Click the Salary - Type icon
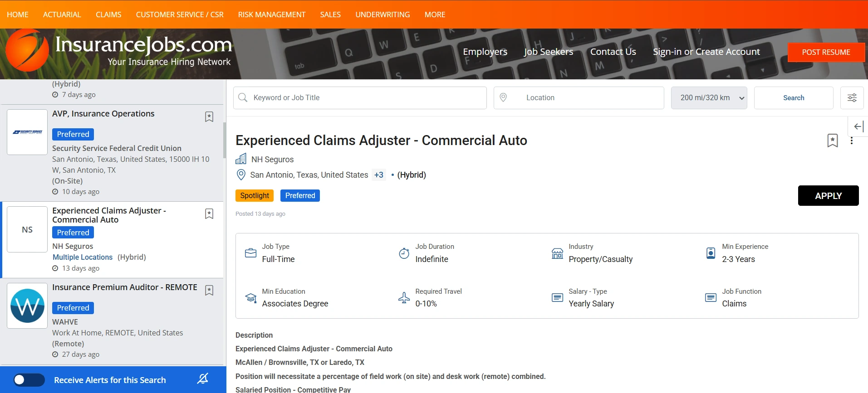 coord(557,298)
